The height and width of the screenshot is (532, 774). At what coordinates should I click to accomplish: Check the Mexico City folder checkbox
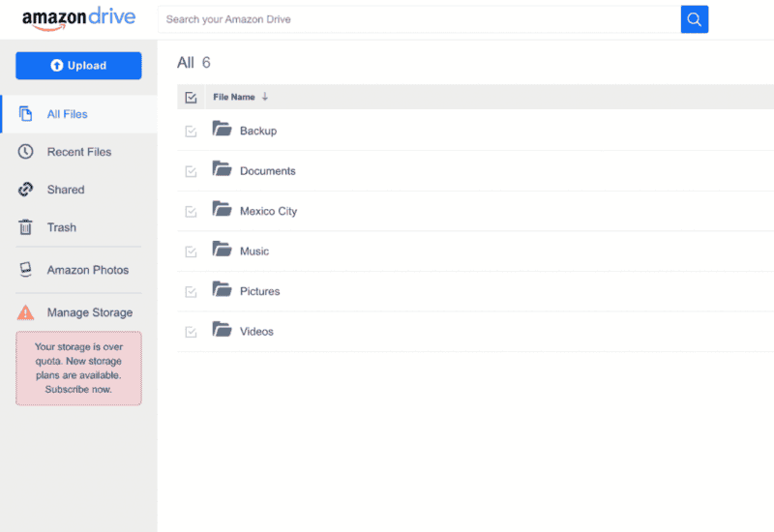click(191, 212)
